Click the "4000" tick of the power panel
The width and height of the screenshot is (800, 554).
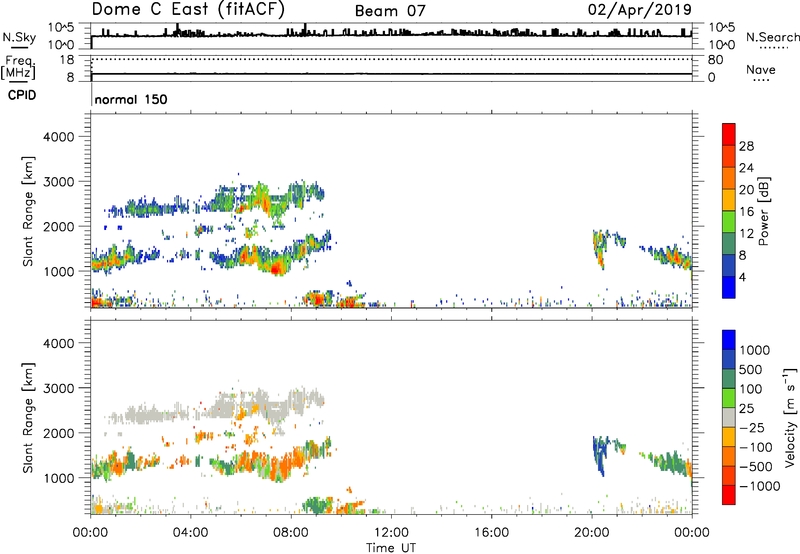tap(59, 137)
